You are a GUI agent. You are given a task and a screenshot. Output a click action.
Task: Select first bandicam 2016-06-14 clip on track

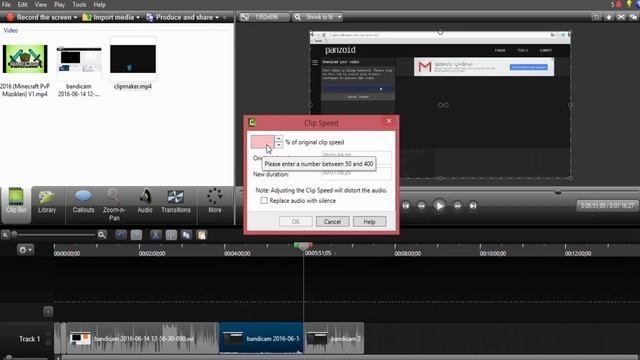[x=142, y=338]
